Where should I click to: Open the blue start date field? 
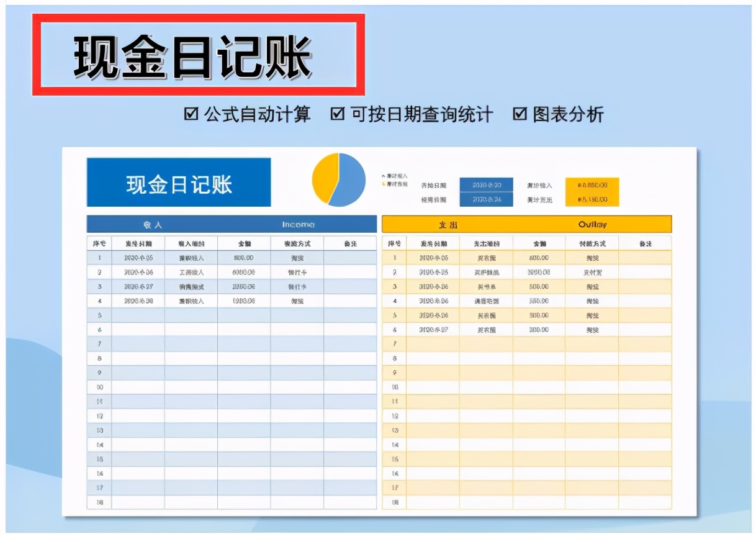(x=487, y=184)
